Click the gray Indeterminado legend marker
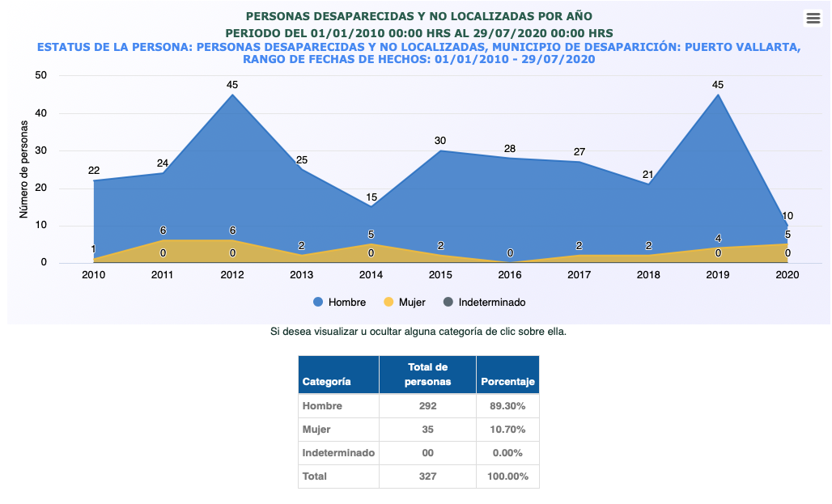832x504 pixels. point(448,303)
